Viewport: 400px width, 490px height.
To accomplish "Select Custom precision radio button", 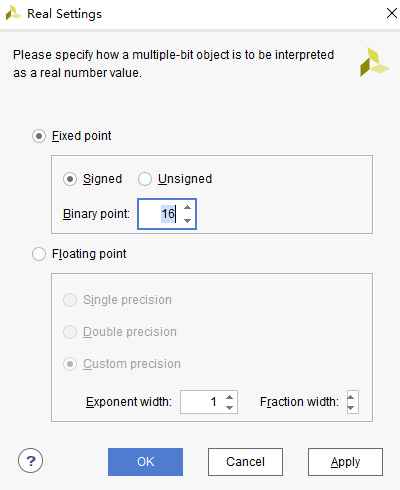I will point(70,364).
